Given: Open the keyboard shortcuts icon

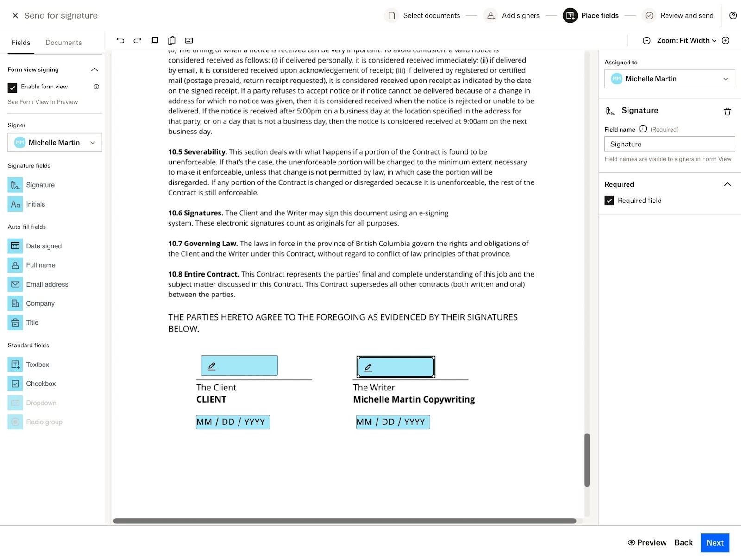Looking at the screenshot, I should (x=189, y=40).
